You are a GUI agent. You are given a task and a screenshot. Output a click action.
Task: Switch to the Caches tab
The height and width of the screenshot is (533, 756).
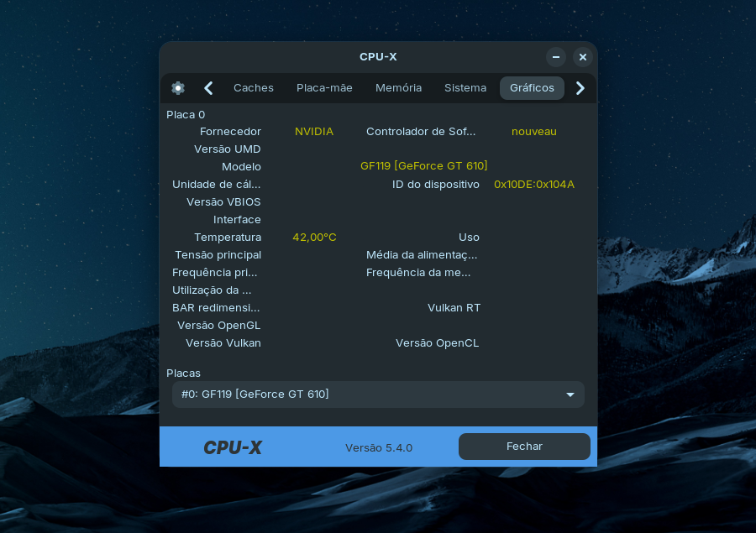254,88
